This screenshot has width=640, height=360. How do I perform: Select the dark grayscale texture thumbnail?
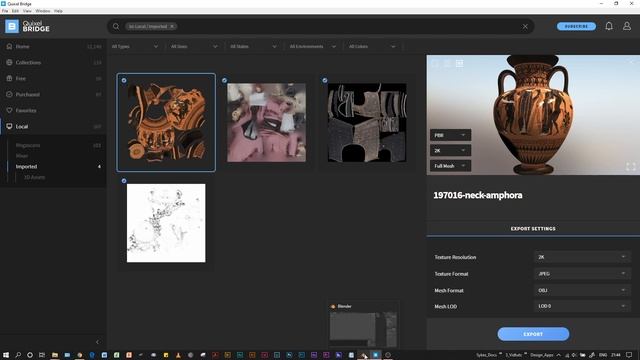tap(367, 122)
